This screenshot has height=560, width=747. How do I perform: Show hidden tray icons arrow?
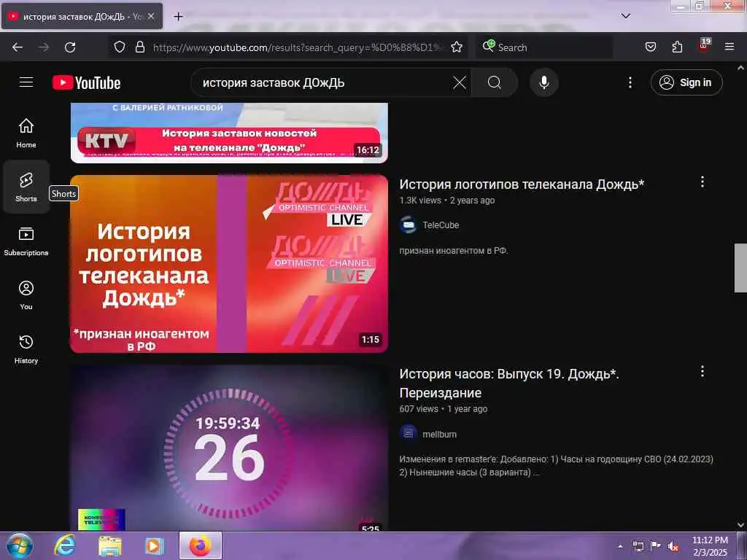coord(620,546)
